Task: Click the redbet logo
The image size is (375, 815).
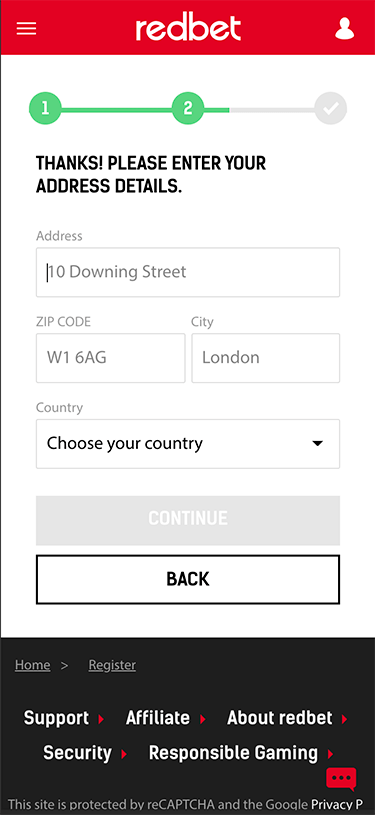Action: pyautogui.click(x=188, y=29)
